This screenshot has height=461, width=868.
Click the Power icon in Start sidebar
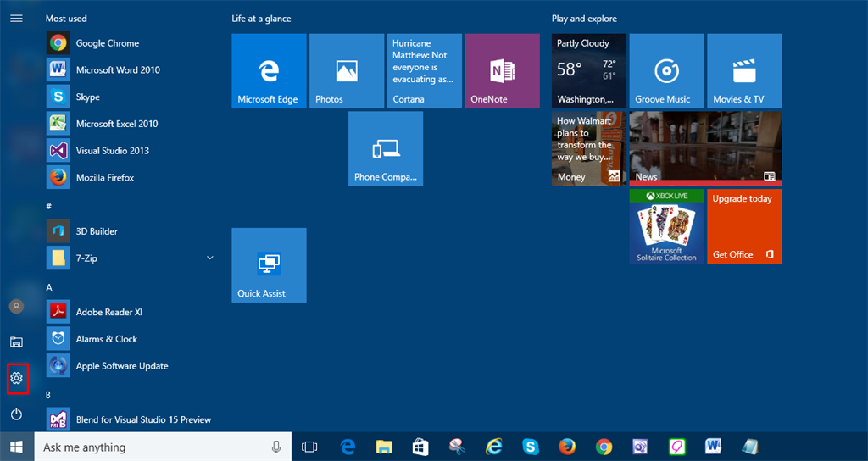pyautogui.click(x=16, y=414)
